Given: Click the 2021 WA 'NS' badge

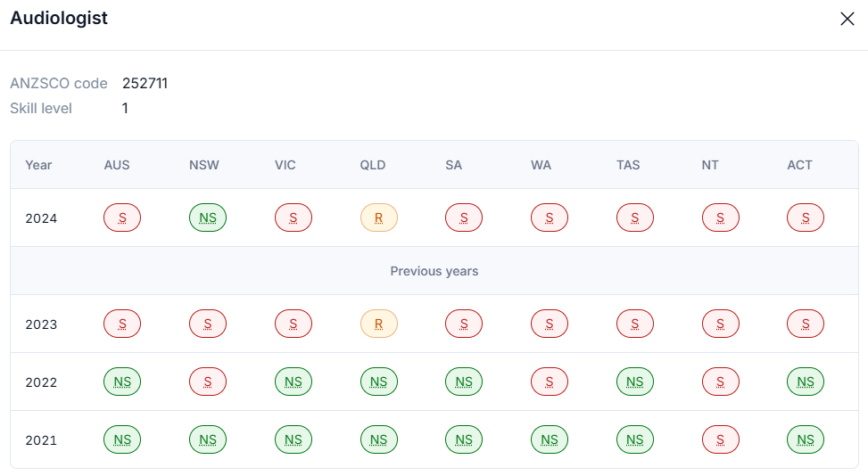Looking at the screenshot, I should [x=550, y=439].
